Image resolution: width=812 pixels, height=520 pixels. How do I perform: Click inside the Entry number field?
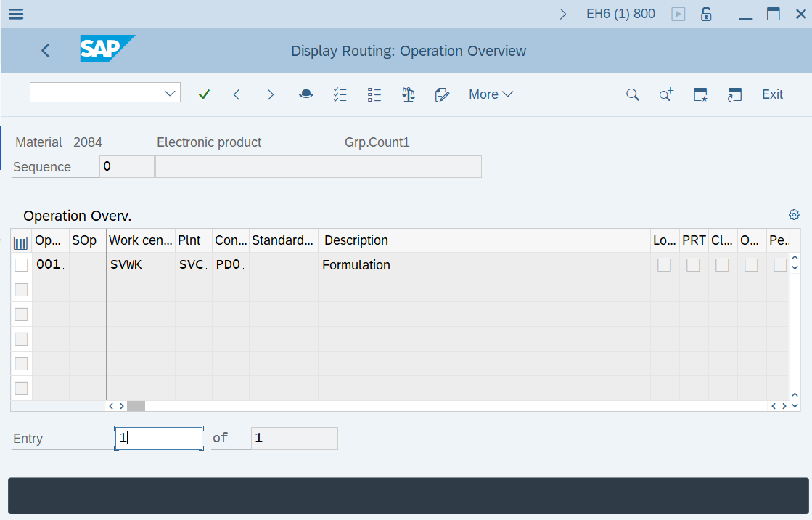158,438
